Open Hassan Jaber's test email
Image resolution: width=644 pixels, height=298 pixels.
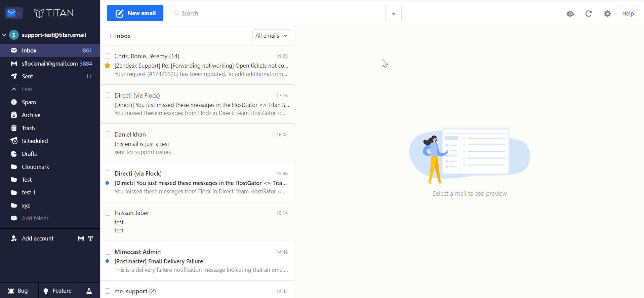[198, 222]
